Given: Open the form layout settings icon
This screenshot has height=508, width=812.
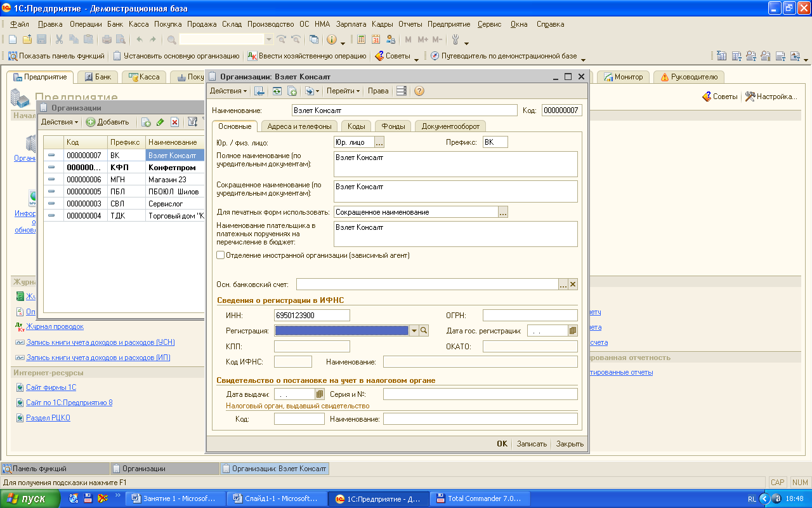Looking at the screenshot, I should 401,91.
